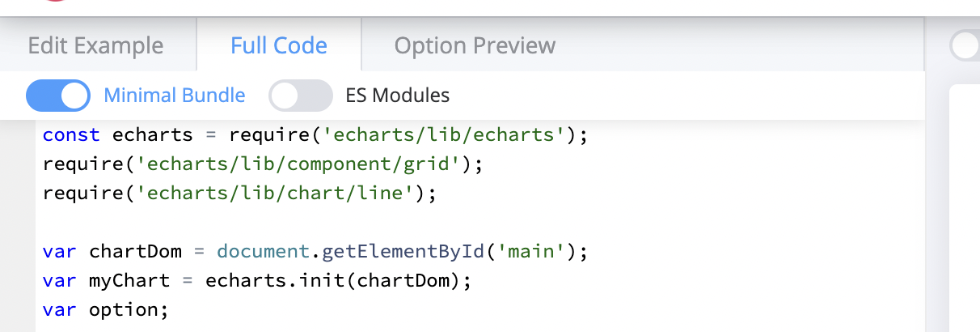Screen dimensions: 980x332
Task: Click the empty line between require and var statements
Action: pyautogui.click(x=243, y=223)
